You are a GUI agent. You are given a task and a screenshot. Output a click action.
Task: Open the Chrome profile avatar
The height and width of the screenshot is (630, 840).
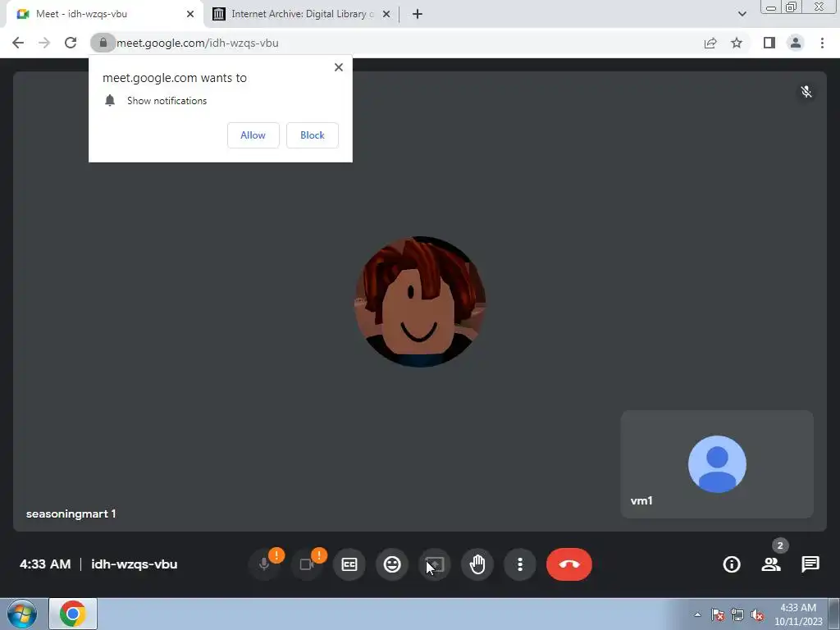click(796, 43)
